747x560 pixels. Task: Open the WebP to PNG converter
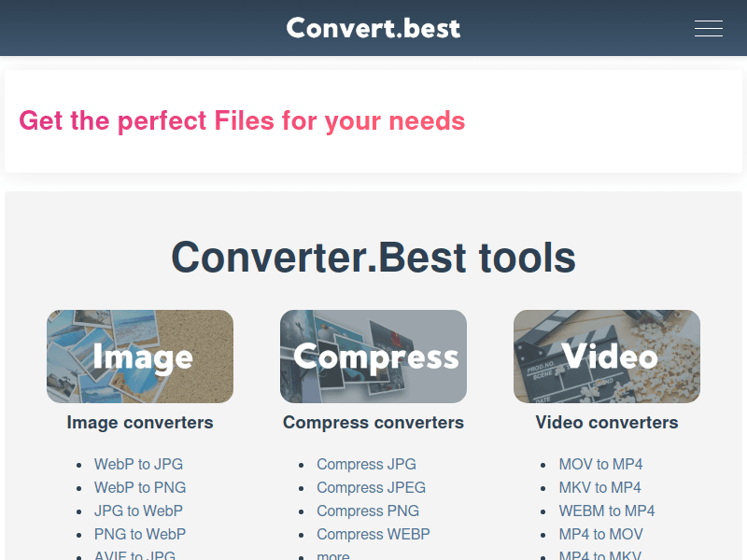point(140,487)
